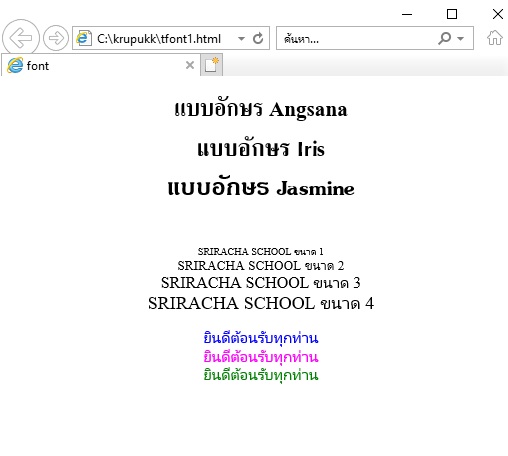Open a new tab with the blank tab button
Screen dimensions: 508x456
pos(211,65)
